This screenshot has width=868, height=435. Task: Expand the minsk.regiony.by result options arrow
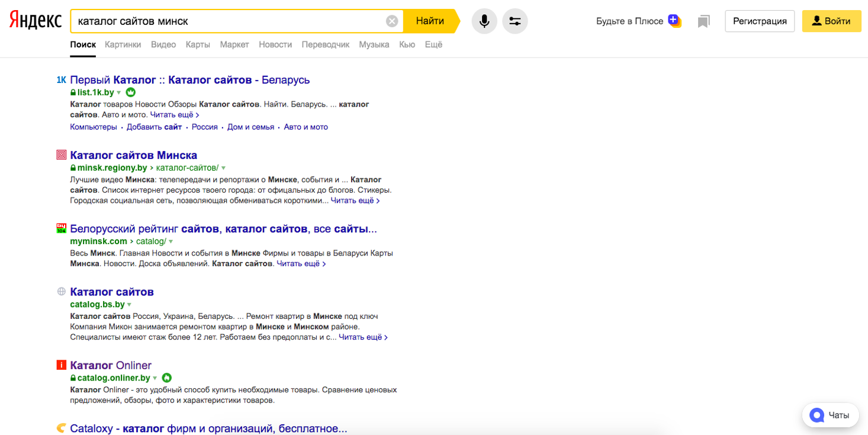(x=223, y=168)
